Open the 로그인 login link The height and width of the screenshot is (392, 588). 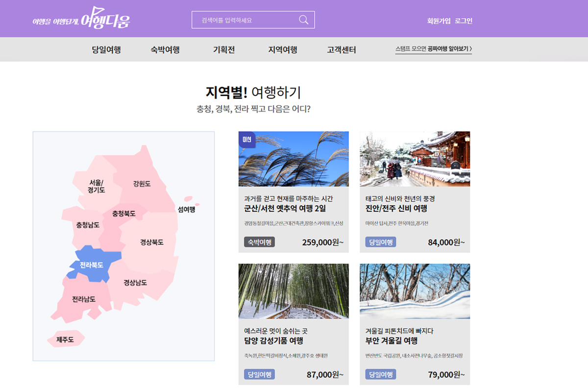464,21
